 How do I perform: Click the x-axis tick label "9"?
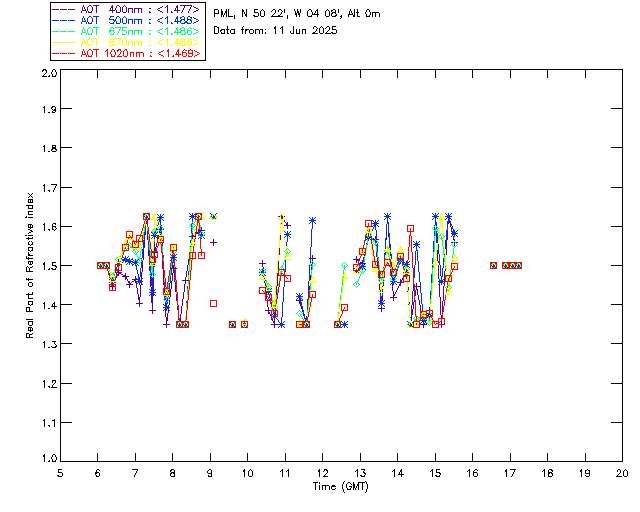coord(210,473)
